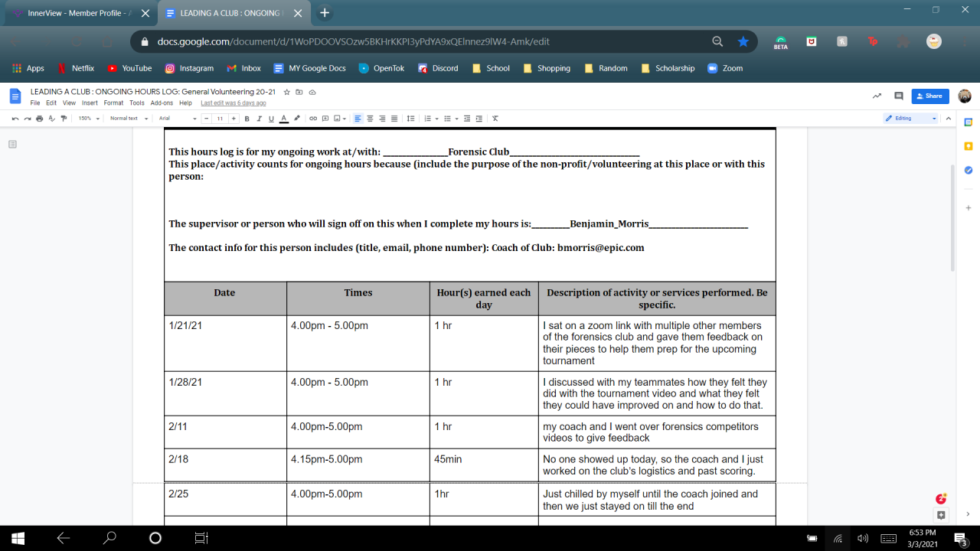
Task: Run spelling and grammar check icon
Action: point(51,119)
